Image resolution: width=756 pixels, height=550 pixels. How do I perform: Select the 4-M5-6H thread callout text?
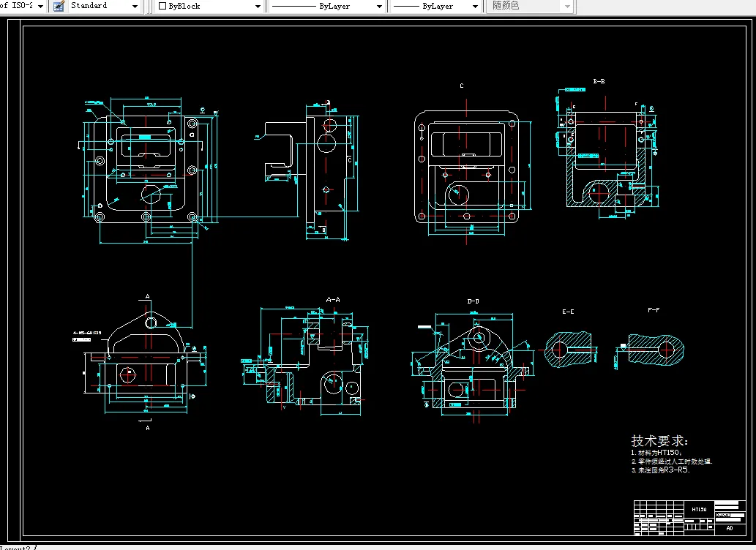click(87, 333)
